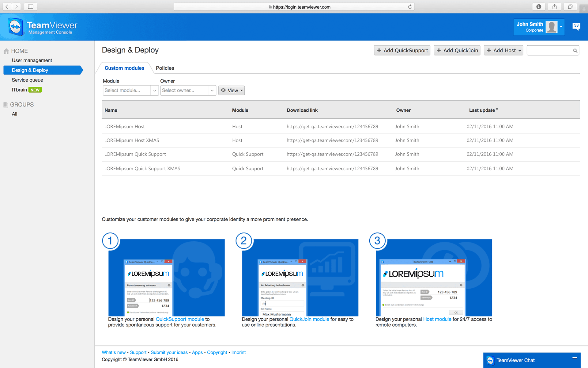Switch to the Policies tab

click(x=165, y=67)
